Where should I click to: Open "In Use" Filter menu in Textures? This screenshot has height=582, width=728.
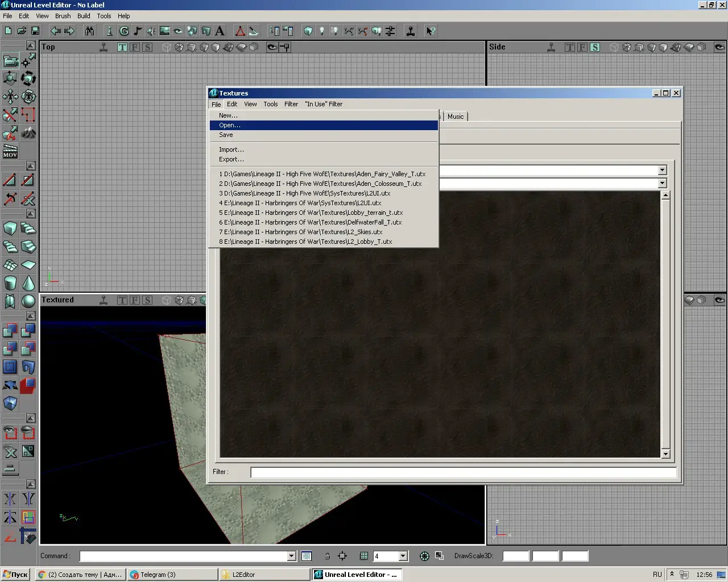324,104
